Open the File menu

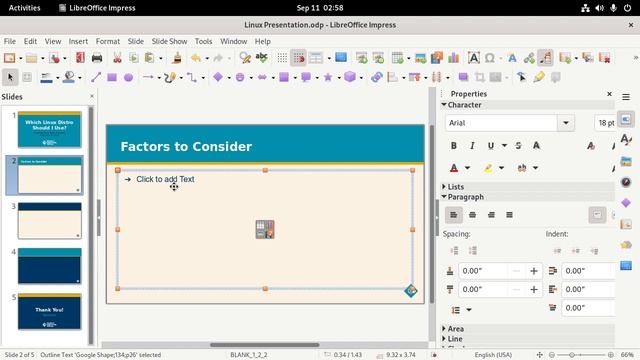pyautogui.click(x=10, y=41)
